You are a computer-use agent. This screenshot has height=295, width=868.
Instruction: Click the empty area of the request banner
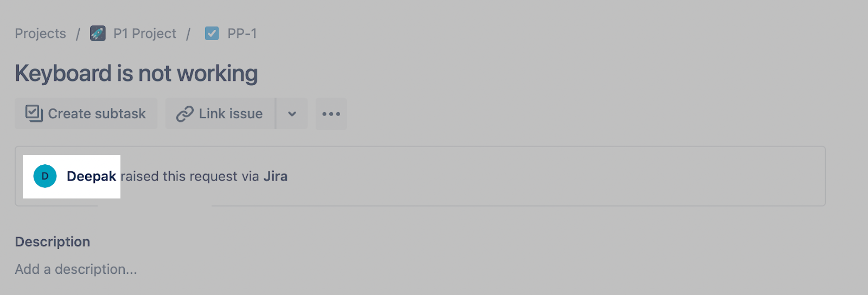pos(542,176)
